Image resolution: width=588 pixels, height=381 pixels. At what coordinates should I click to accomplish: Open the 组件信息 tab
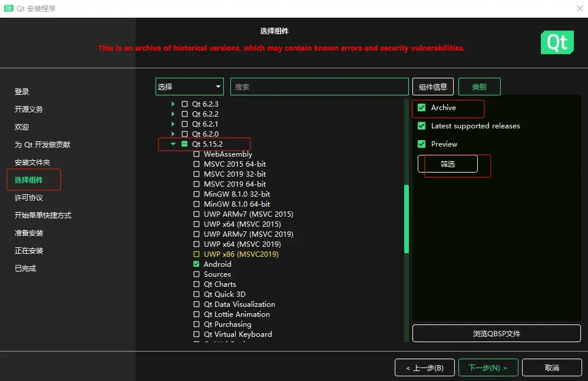(432, 87)
